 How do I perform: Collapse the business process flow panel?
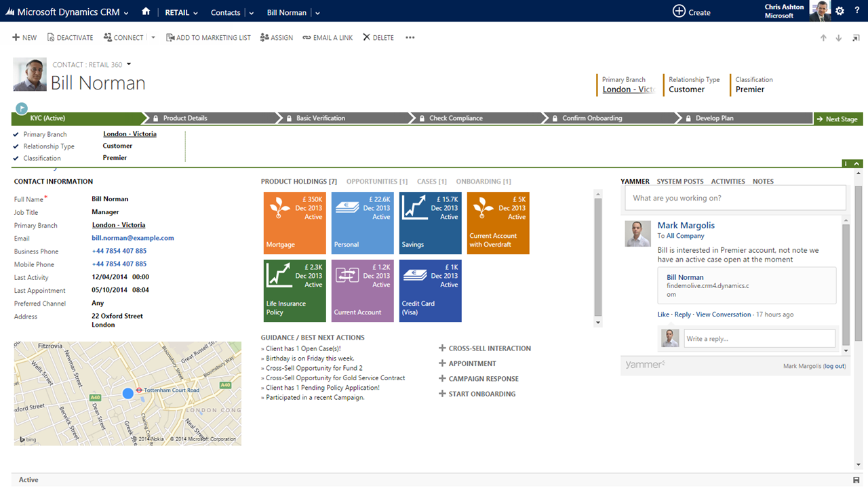coord(857,164)
